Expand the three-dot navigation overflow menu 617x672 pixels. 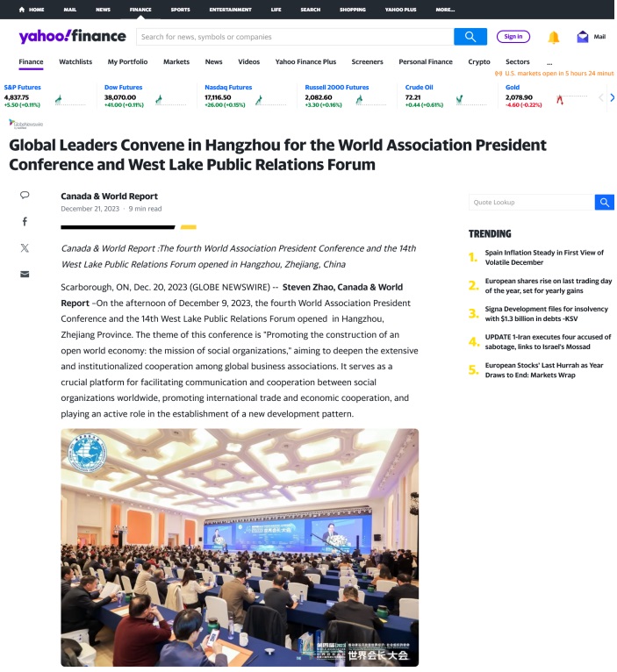point(549,62)
